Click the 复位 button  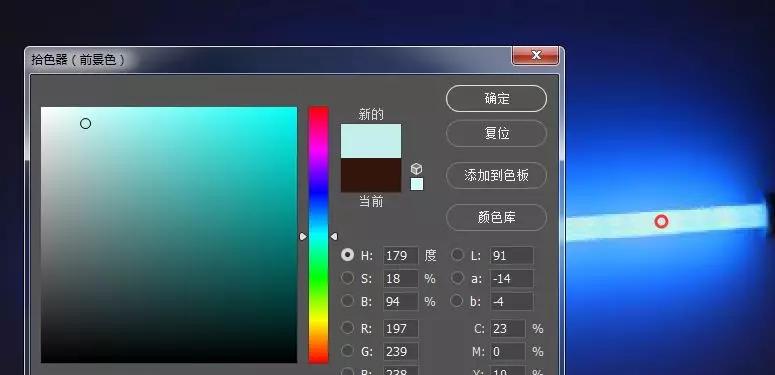(496, 133)
